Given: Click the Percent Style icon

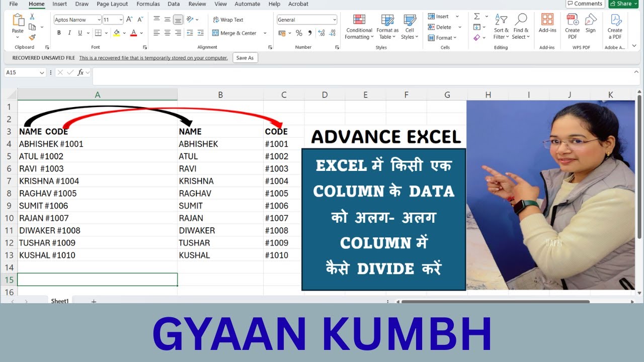Looking at the screenshot, I should tap(299, 33).
